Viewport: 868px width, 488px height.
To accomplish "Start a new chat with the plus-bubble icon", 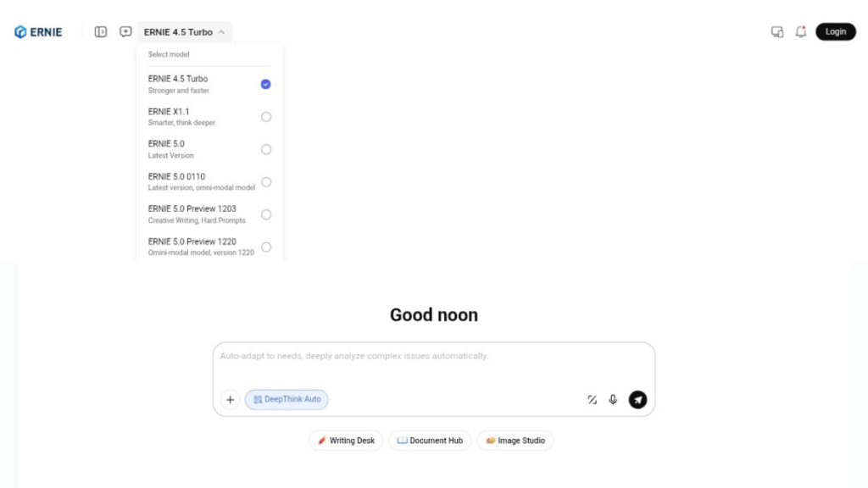I will [125, 32].
